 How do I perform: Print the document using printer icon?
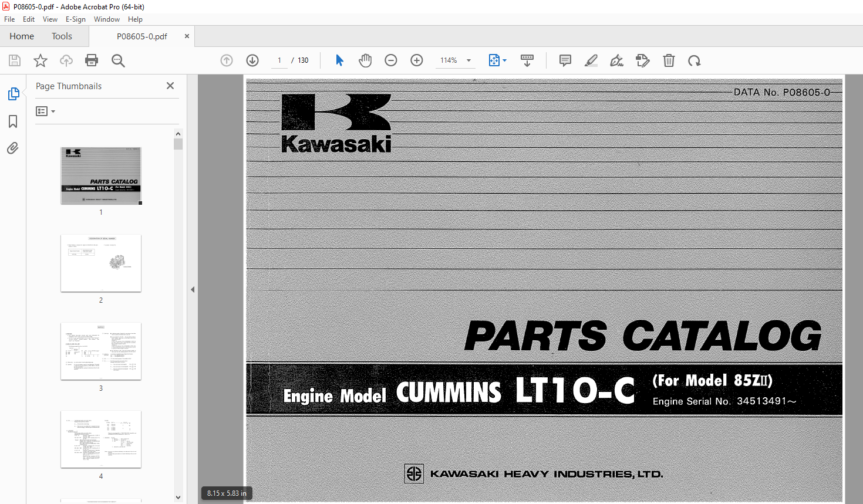point(92,60)
